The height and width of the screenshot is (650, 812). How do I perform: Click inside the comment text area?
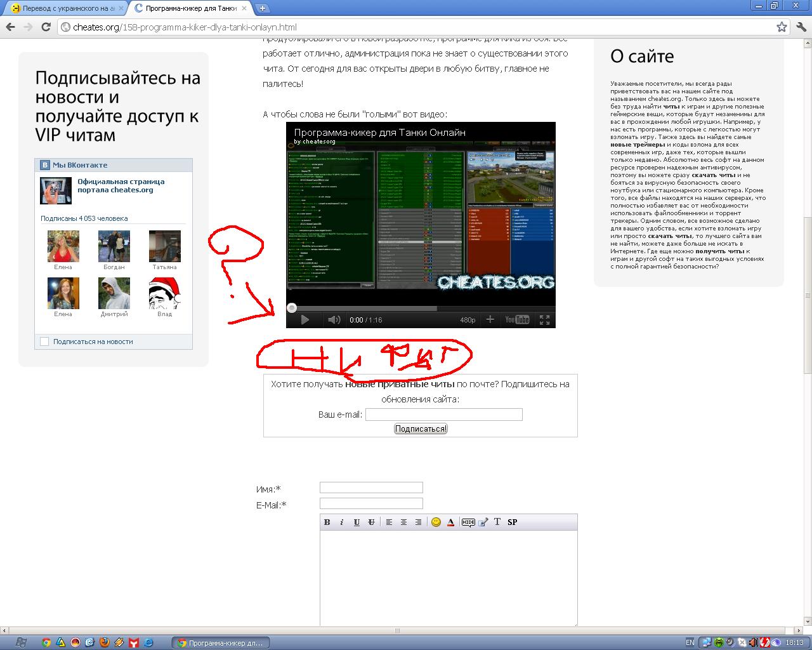click(x=449, y=578)
